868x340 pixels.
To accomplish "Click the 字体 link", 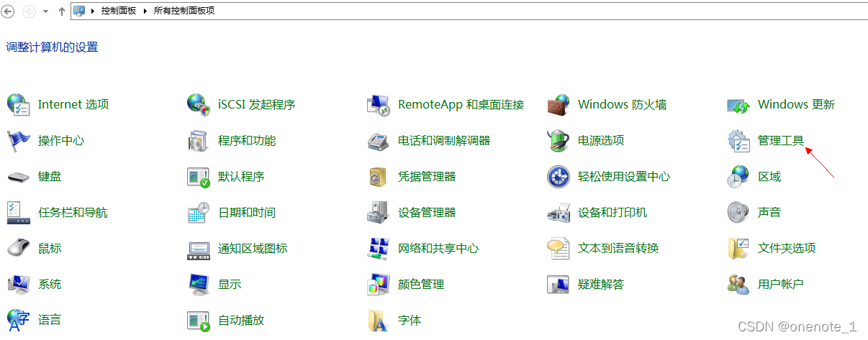I will tap(410, 320).
